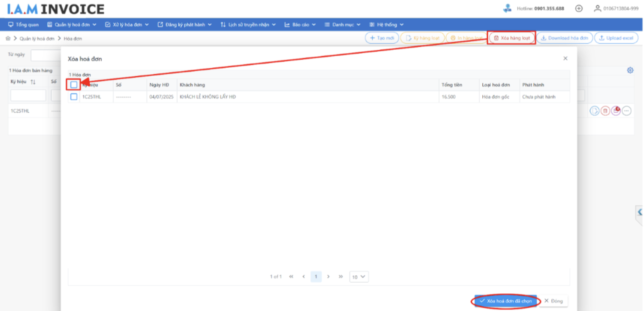
Task: Open the page size dropdown showing 10
Action: (x=359, y=276)
